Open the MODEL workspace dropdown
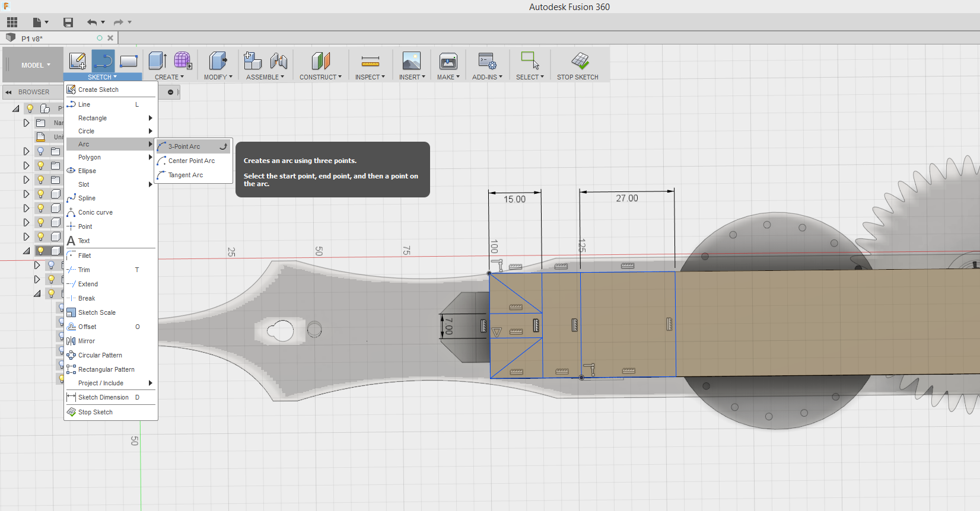The image size is (980, 511). tap(36, 65)
